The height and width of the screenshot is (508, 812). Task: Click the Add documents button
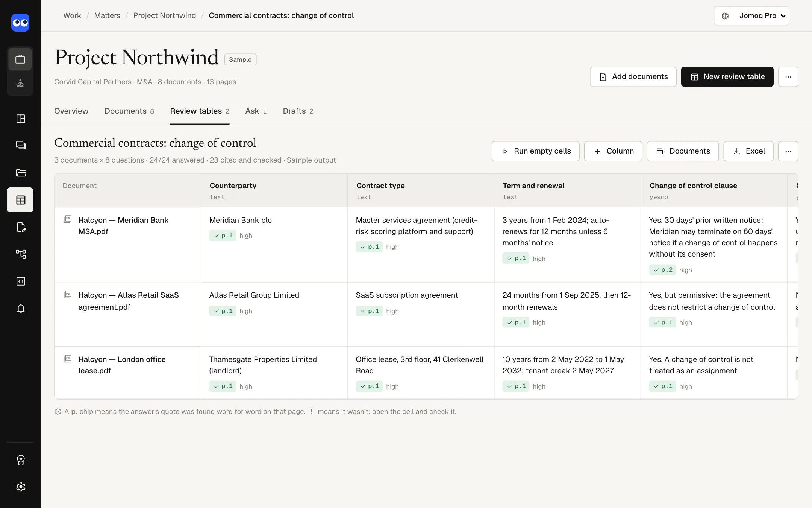(x=633, y=77)
